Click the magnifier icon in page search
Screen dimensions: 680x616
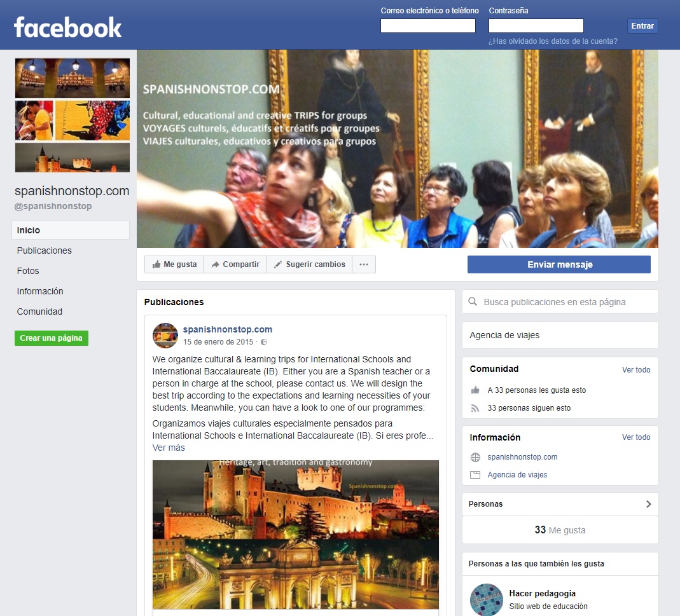tap(473, 302)
